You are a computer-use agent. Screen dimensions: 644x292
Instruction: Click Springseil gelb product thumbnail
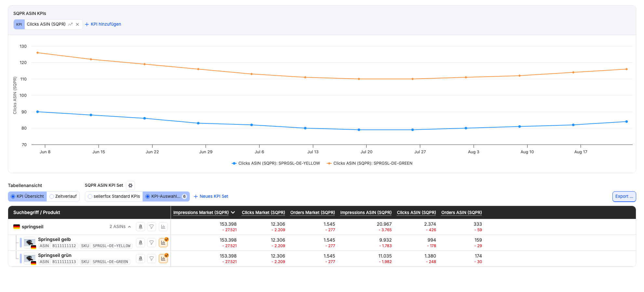[x=30, y=243]
